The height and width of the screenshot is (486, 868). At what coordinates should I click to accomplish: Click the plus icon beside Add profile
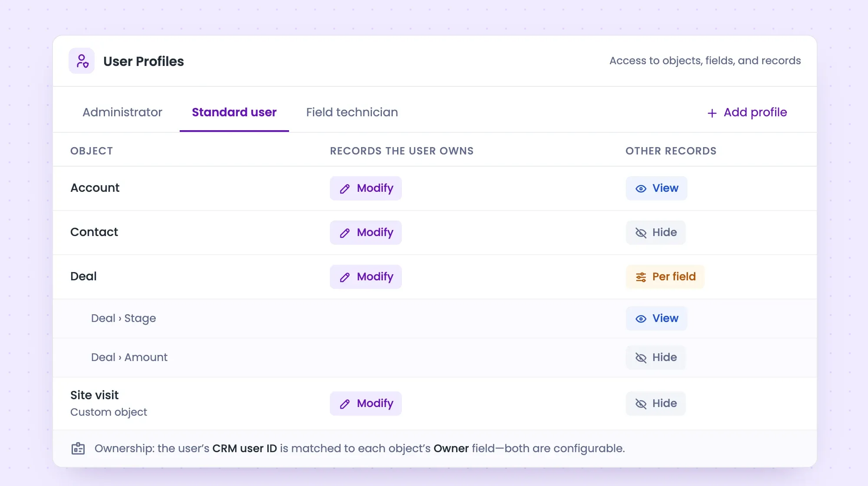pos(712,113)
